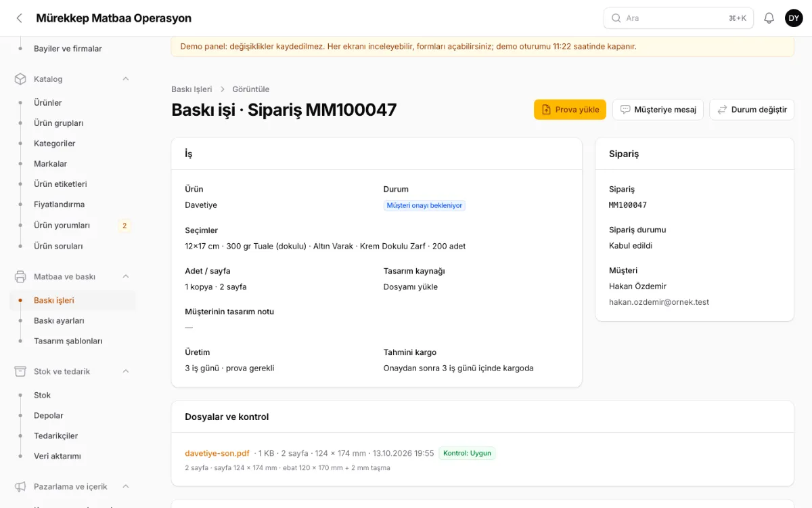
Task: Click the Ara search field
Action: 679,18
